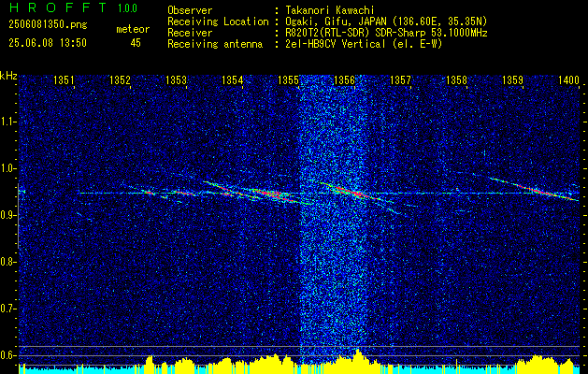Click the 1359 time marker
Viewport: 588px width, 374px height.
click(x=512, y=79)
